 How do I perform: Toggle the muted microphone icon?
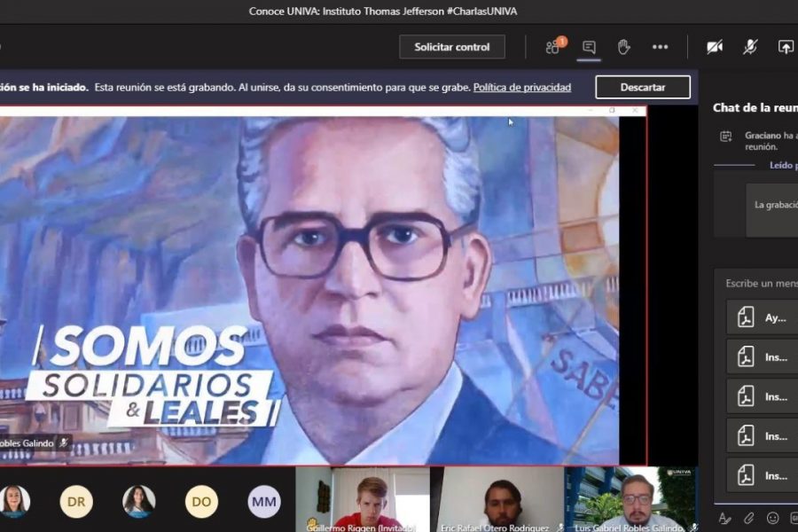[749, 47]
